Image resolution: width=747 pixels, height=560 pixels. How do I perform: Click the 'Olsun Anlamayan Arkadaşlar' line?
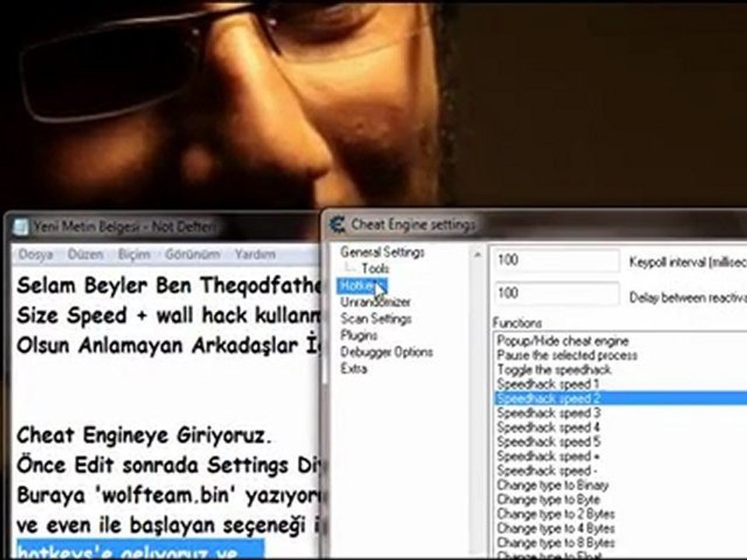[169, 345]
